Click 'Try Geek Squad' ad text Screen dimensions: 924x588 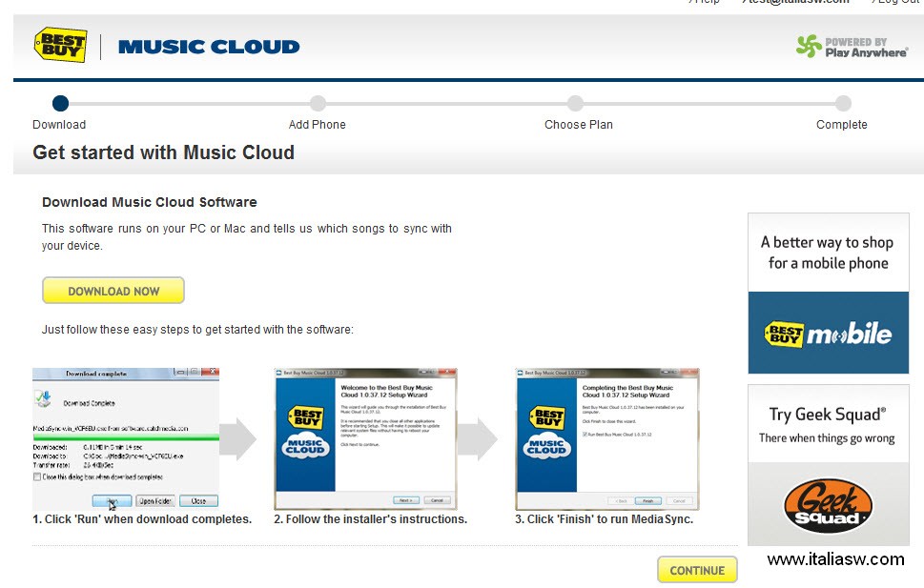coord(828,415)
